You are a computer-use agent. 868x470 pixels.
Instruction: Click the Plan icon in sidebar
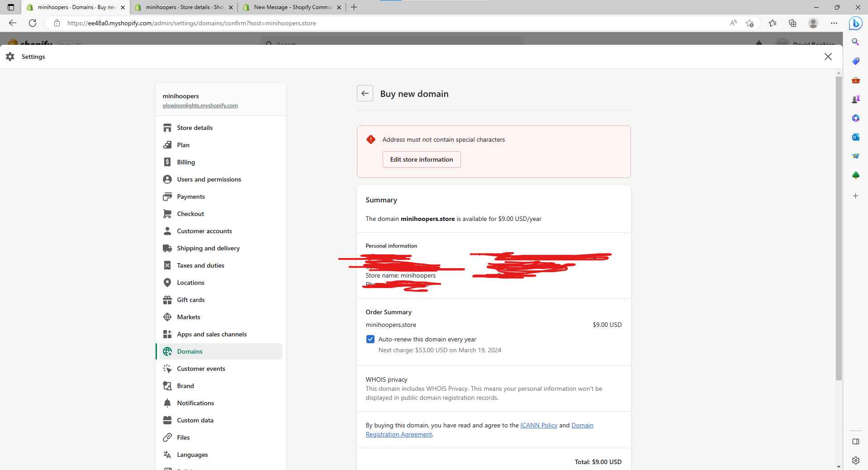pyautogui.click(x=167, y=145)
